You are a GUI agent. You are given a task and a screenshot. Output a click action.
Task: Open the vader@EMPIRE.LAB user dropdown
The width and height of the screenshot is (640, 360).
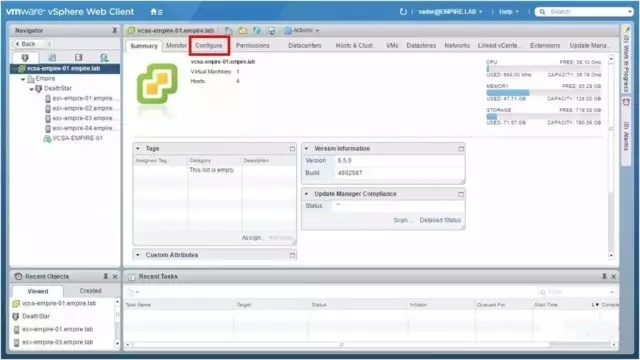click(x=450, y=12)
